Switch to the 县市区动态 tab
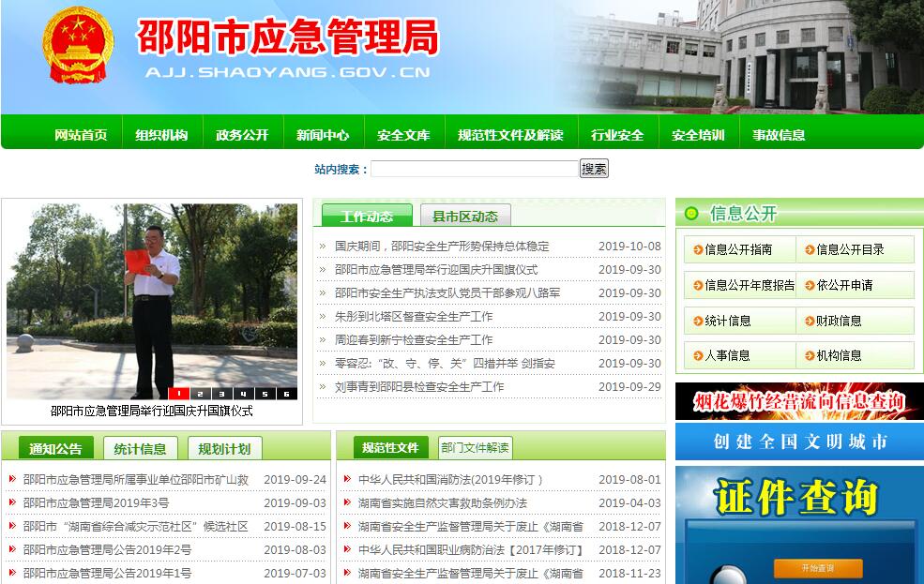 click(465, 217)
